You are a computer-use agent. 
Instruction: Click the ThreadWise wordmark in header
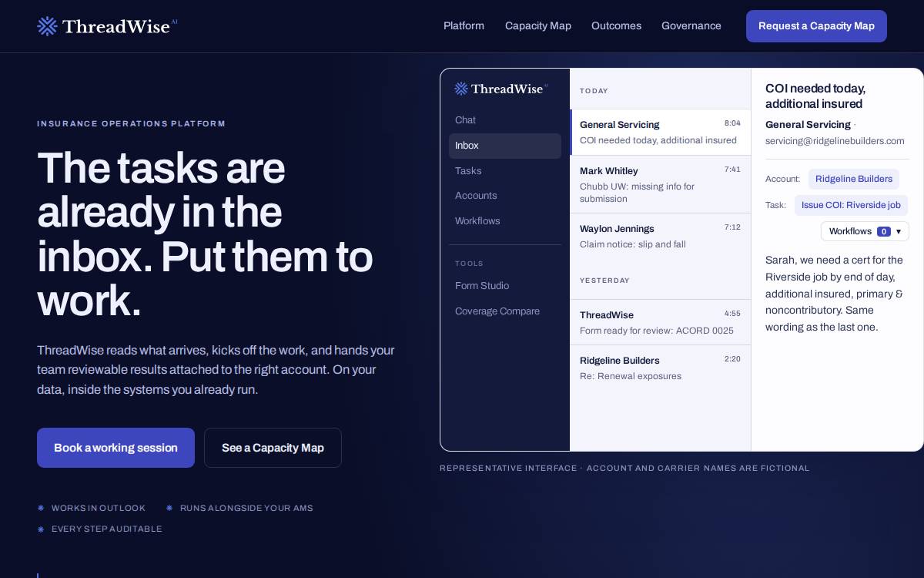pyautogui.click(x=116, y=26)
